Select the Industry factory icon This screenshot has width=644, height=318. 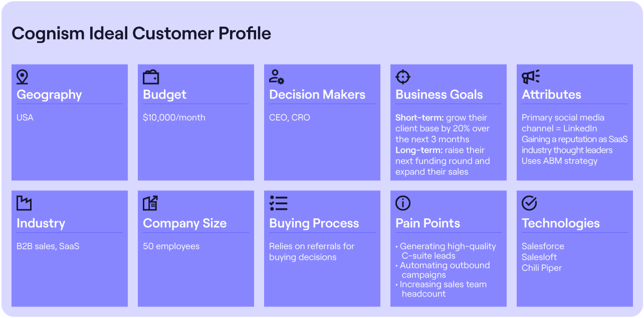[24, 203]
